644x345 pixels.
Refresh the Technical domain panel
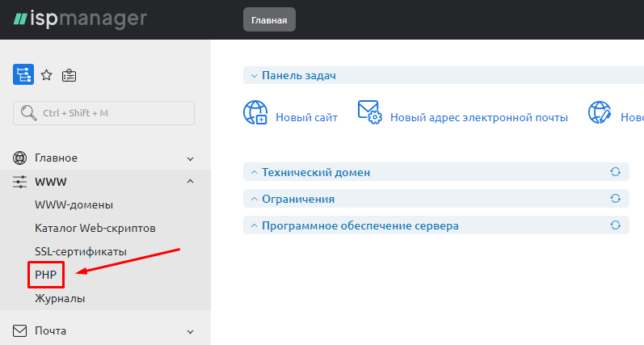click(615, 172)
